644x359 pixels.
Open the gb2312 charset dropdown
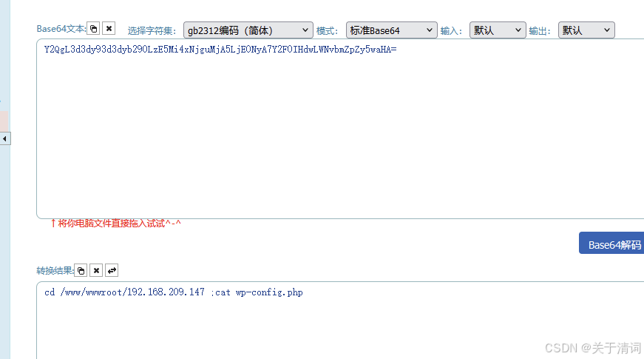pyautogui.click(x=248, y=30)
